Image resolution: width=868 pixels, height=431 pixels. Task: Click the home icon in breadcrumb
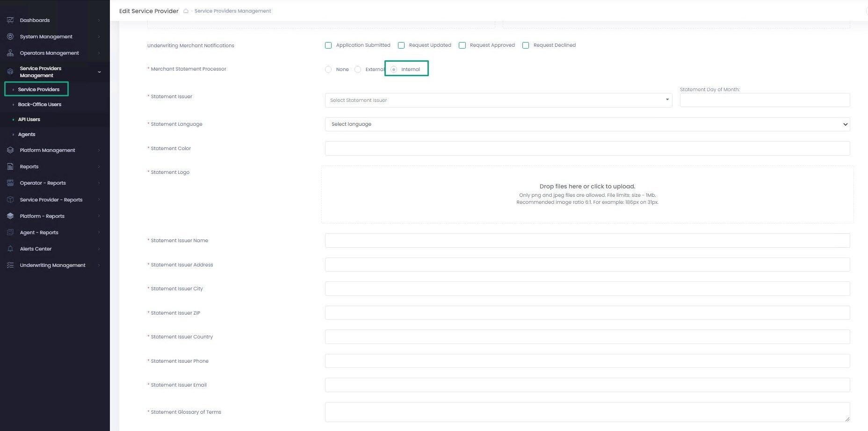pos(186,11)
